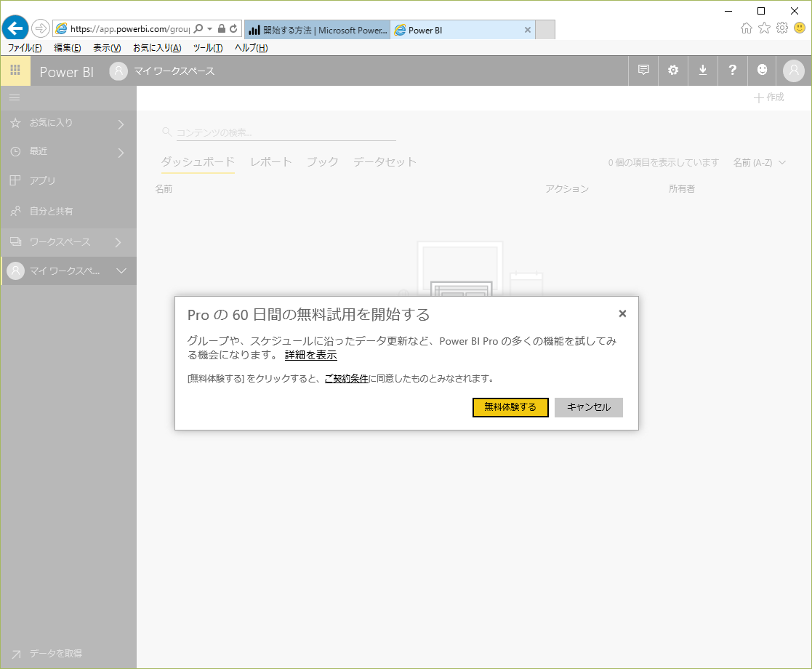Close the Power BI browser tab
The width and height of the screenshot is (812, 669).
[x=527, y=30]
